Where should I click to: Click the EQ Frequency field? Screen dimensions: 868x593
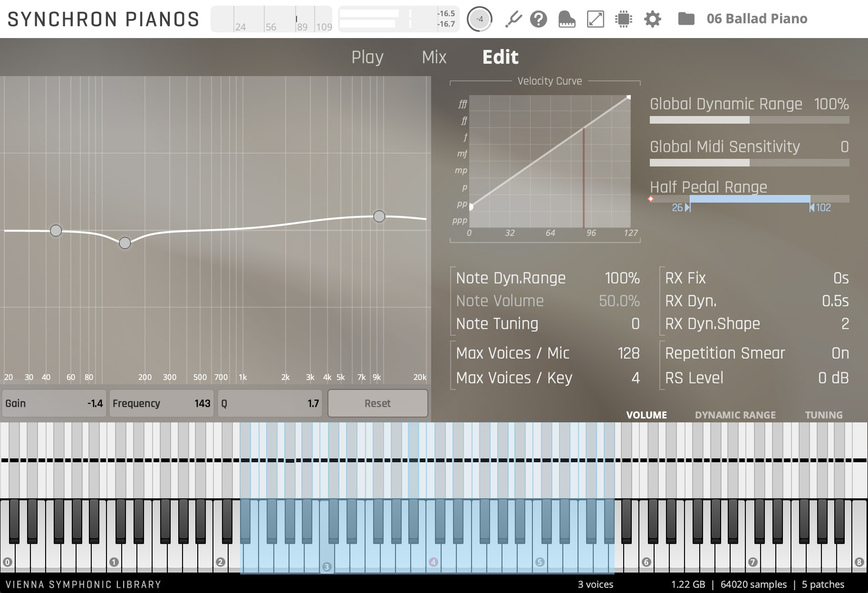point(162,403)
